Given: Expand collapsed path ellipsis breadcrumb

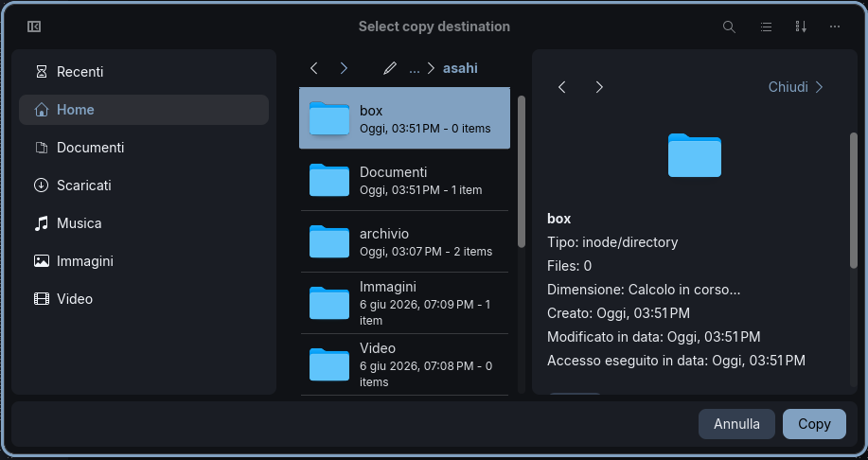Looking at the screenshot, I should click(414, 68).
